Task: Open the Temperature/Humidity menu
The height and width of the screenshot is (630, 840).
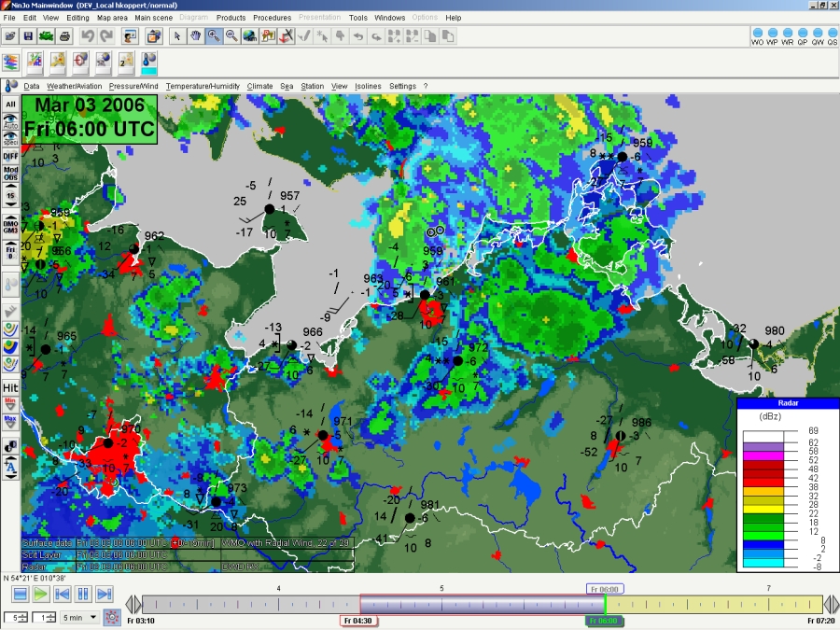Action: point(203,86)
